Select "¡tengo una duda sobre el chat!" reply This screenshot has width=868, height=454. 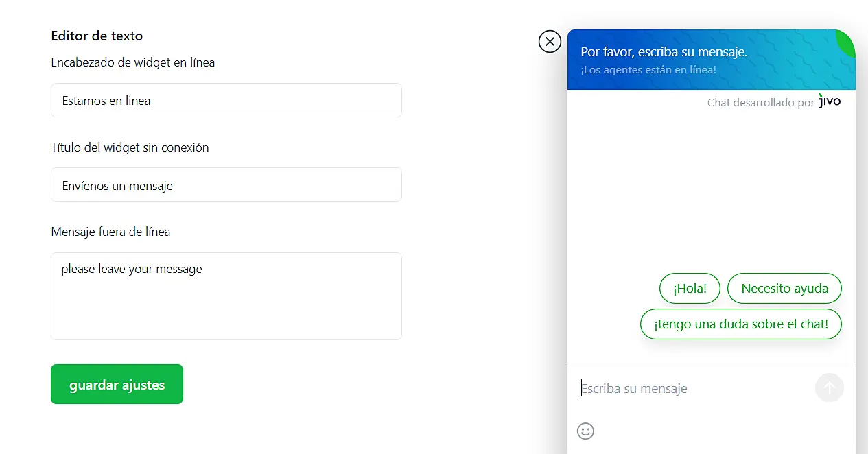coord(740,324)
